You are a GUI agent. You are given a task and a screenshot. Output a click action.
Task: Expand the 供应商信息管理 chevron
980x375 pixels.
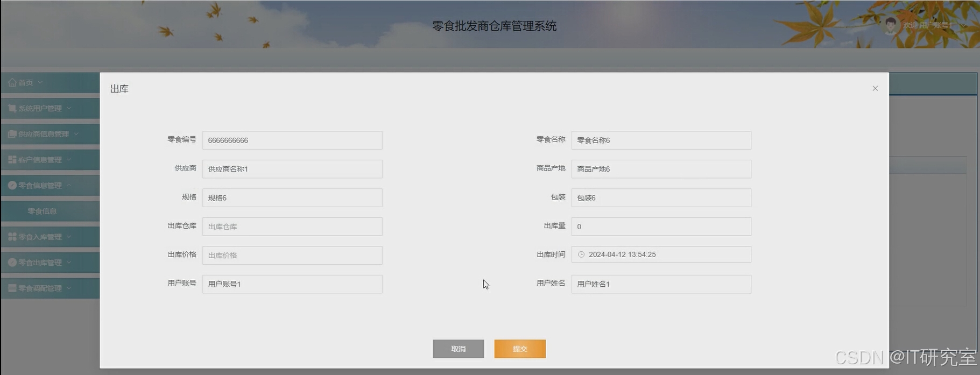point(76,134)
